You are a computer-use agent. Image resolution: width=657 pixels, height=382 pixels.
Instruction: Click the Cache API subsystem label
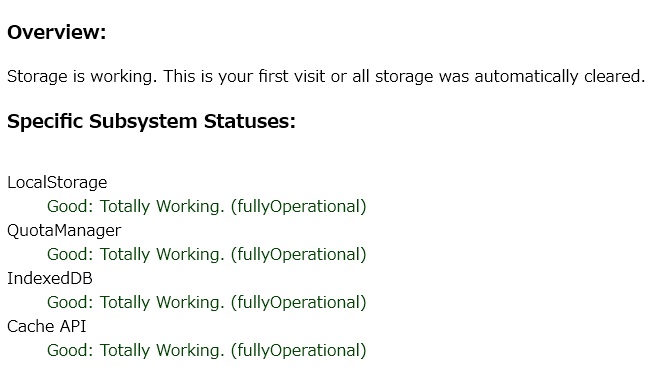coord(47,326)
